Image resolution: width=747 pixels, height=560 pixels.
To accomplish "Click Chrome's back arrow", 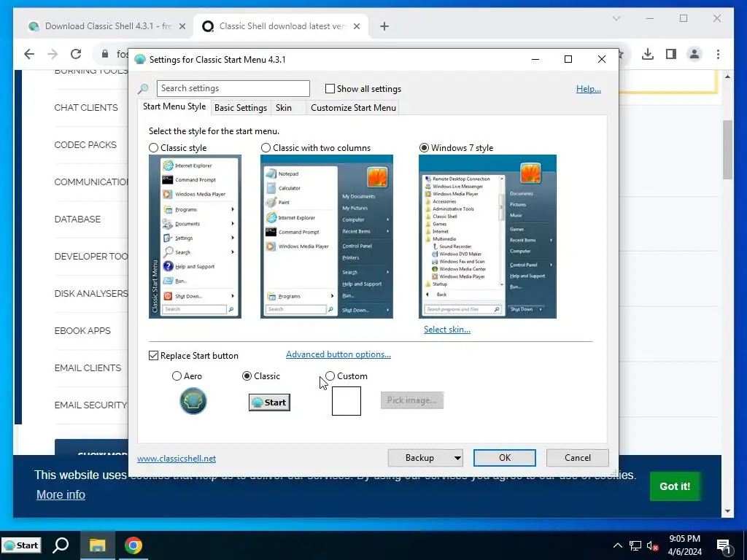I will point(29,54).
